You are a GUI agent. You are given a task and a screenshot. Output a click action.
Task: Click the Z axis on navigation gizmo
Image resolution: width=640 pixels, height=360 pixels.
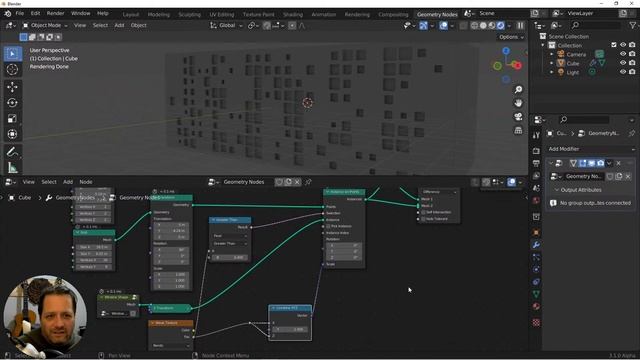click(506, 51)
